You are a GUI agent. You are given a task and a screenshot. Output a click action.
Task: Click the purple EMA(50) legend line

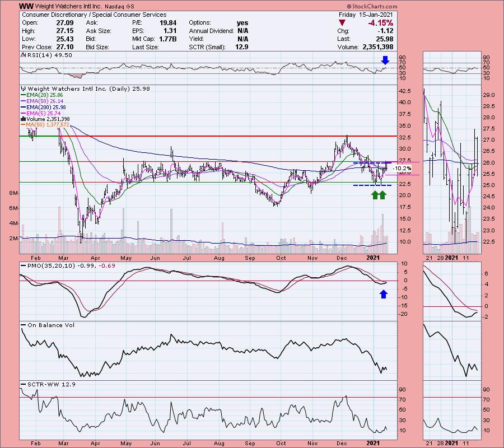(x=23, y=101)
